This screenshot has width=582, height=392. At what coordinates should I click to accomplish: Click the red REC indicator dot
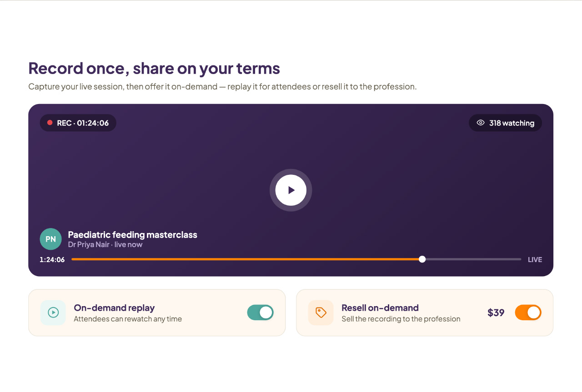[50, 123]
